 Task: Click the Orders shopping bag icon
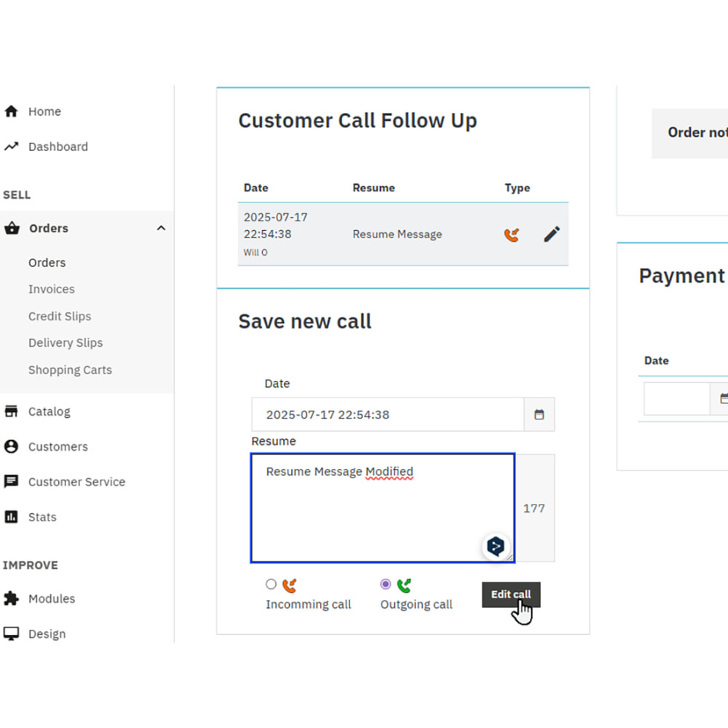[12, 228]
